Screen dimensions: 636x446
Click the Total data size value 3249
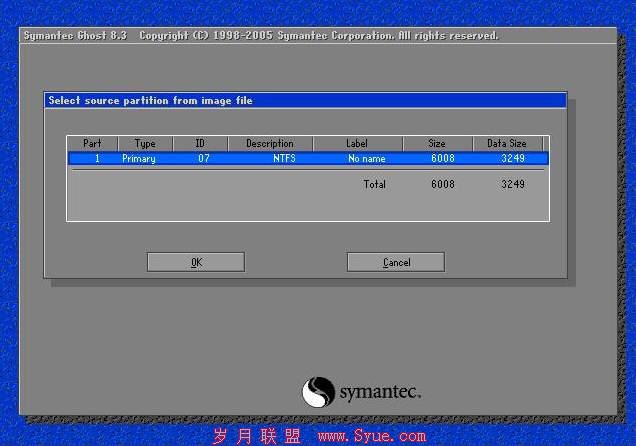pyautogui.click(x=513, y=184)
